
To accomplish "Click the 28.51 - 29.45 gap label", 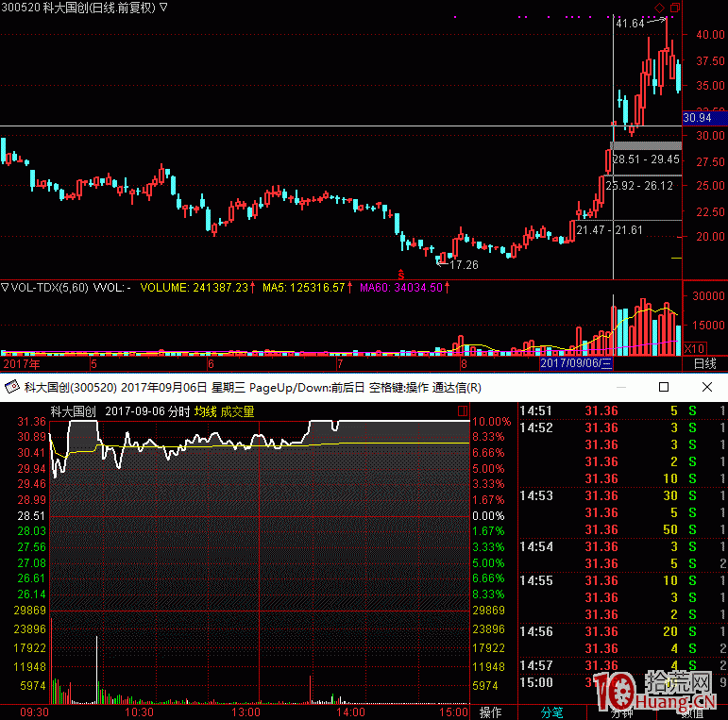I will click(646, 159).
